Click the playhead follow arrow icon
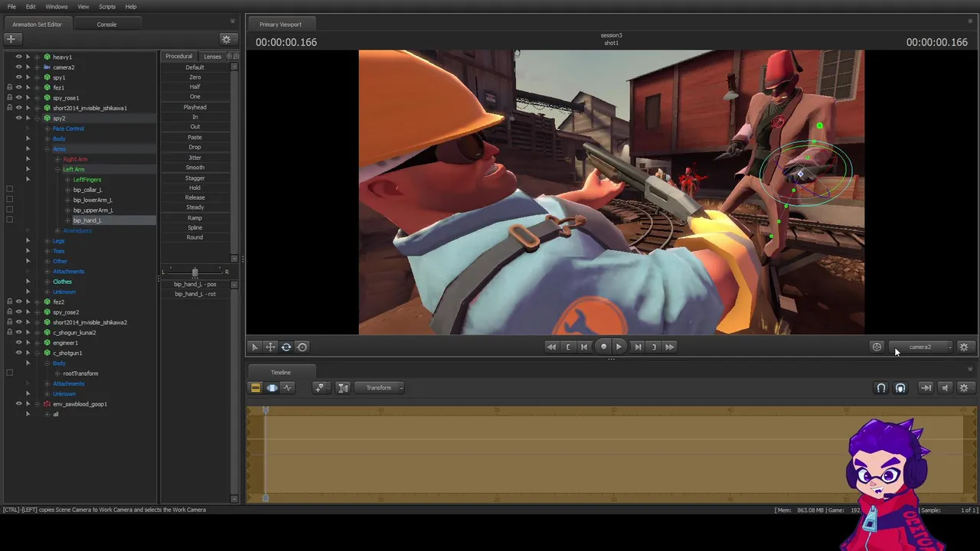This screenshot has width=980, height=551. point(926,388)
